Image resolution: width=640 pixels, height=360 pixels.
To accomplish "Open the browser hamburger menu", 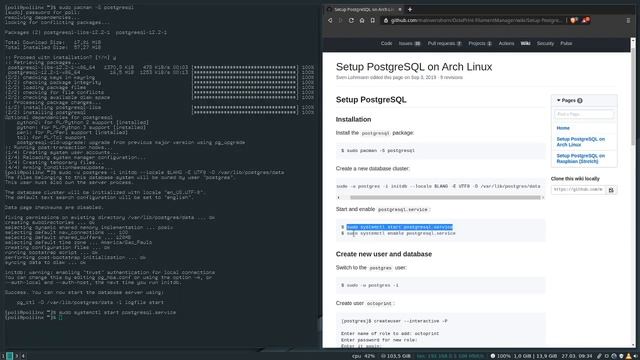I will (628, 20).
